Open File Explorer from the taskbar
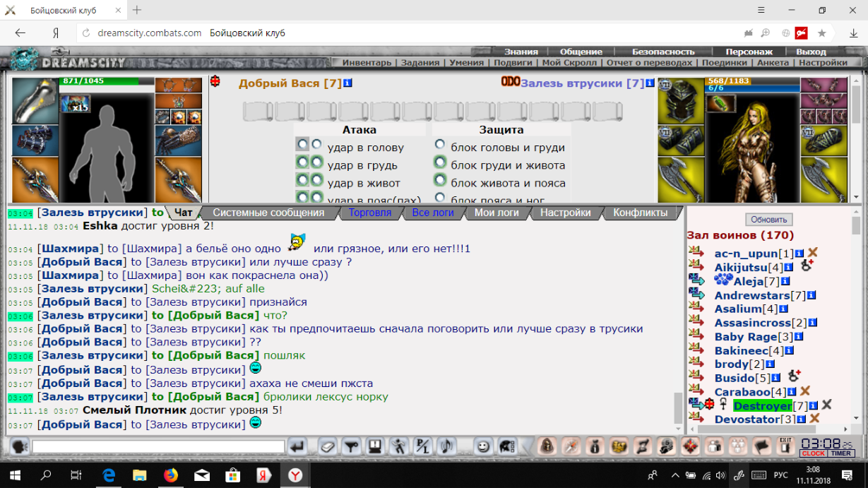The image size is (868, 488). click(x=140, y=475)
